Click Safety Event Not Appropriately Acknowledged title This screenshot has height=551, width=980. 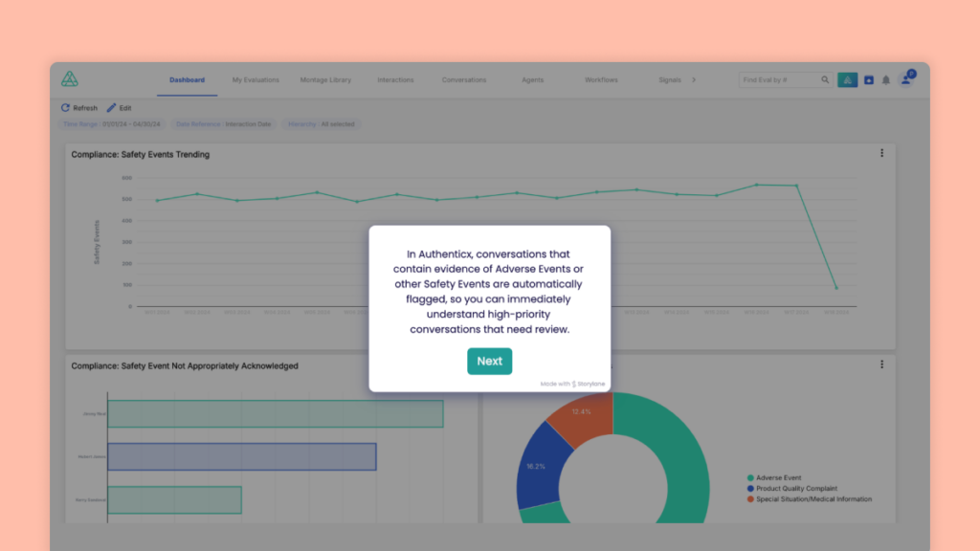click(185, 366)
